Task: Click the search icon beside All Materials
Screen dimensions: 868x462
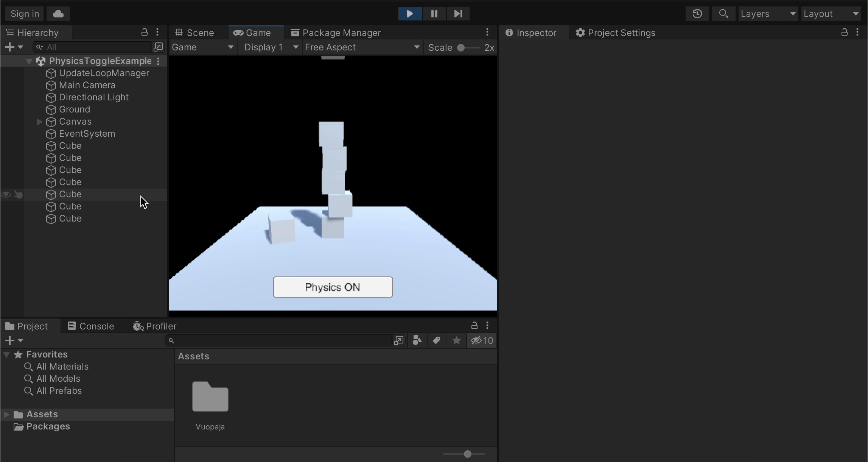Action: [x=28, y=367]
